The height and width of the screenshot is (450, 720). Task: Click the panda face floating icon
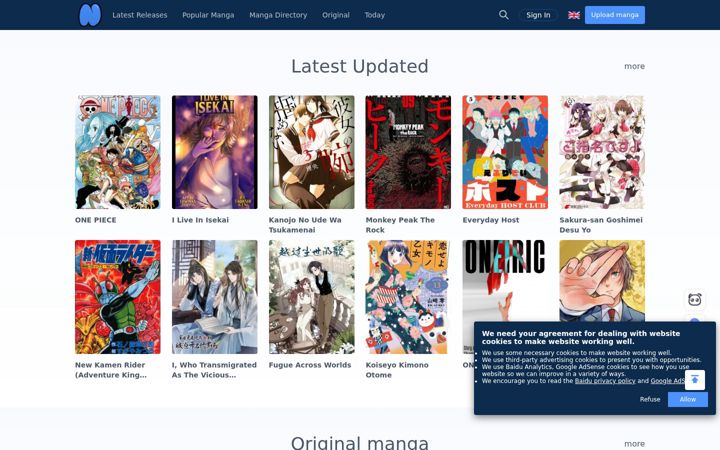point(695,300)
